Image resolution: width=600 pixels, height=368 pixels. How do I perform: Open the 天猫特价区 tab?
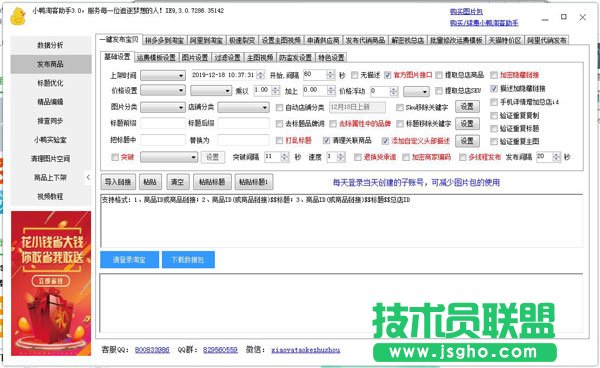click(505, 40)
